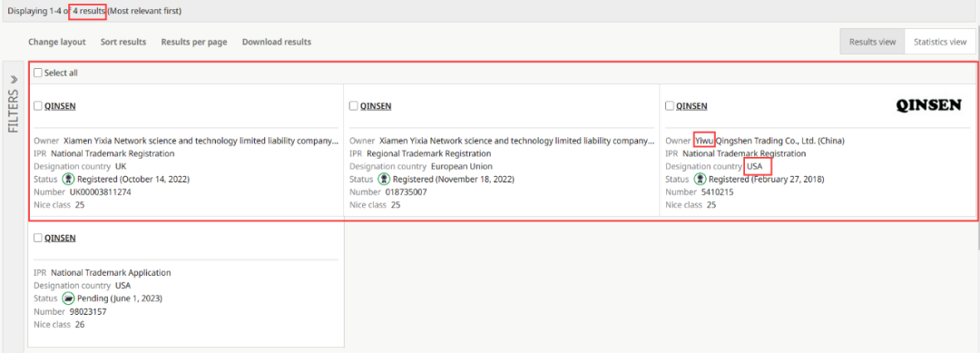Switch to the Results view tab
Screen dimensions: 980x353
(873, 42)
